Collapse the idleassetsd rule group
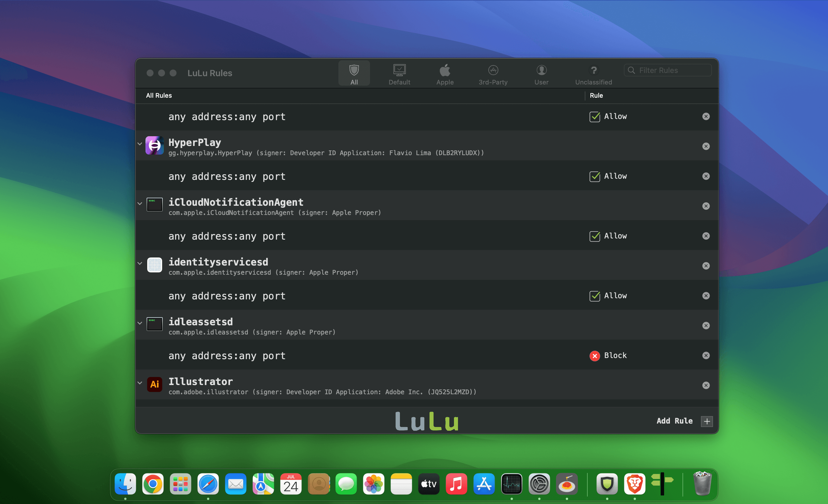This screenshot has width=828, height=504. click(x=140, y=323)
